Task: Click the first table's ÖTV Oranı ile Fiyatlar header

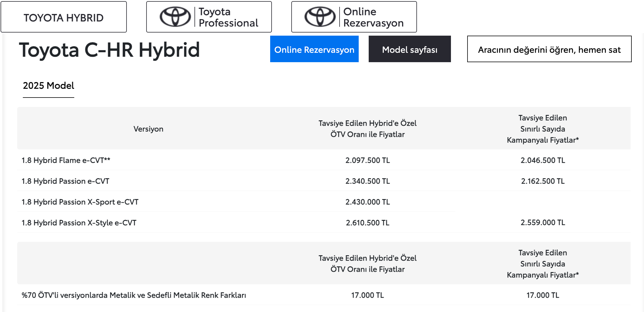Action: click(368, 129)
